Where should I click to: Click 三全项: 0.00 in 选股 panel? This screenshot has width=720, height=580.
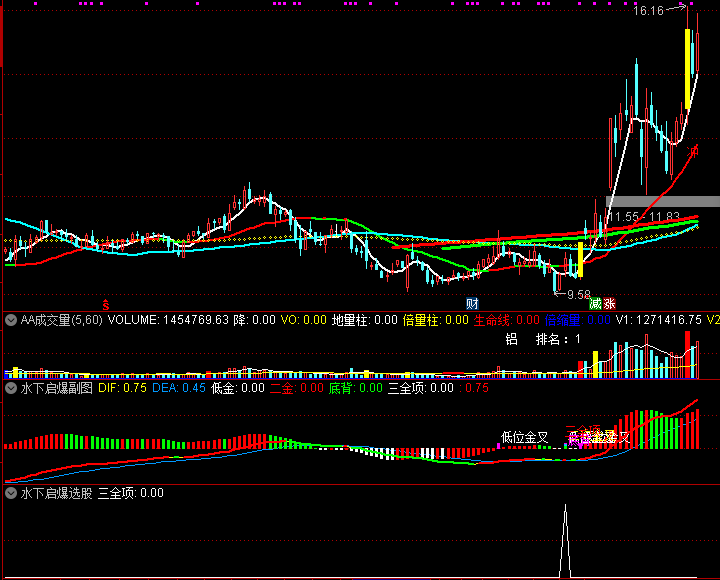click(x=131, y=494)
